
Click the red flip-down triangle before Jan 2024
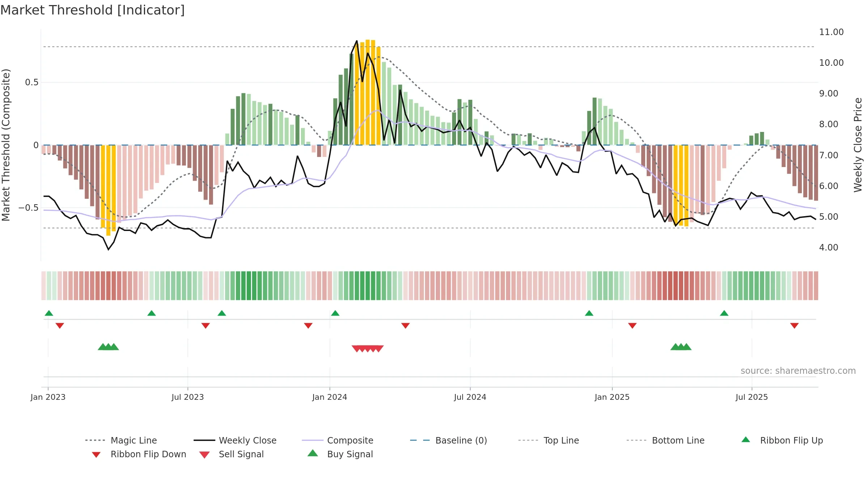(x=308, y=326)
